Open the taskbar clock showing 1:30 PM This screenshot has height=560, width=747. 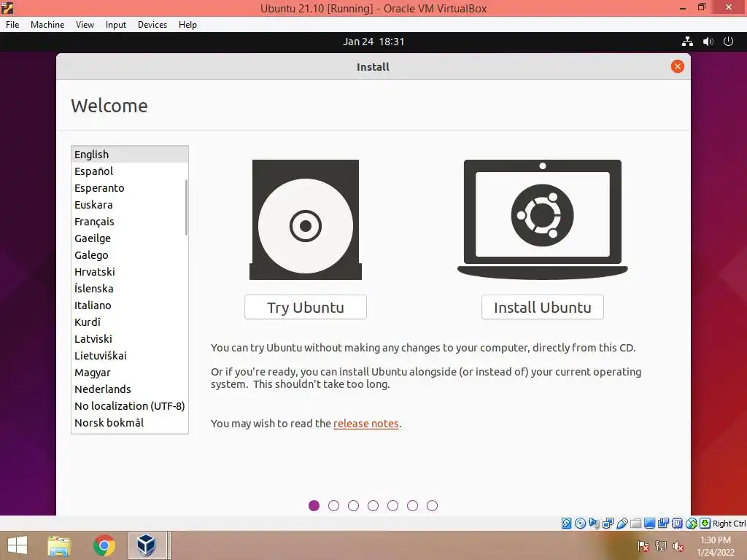716,545
